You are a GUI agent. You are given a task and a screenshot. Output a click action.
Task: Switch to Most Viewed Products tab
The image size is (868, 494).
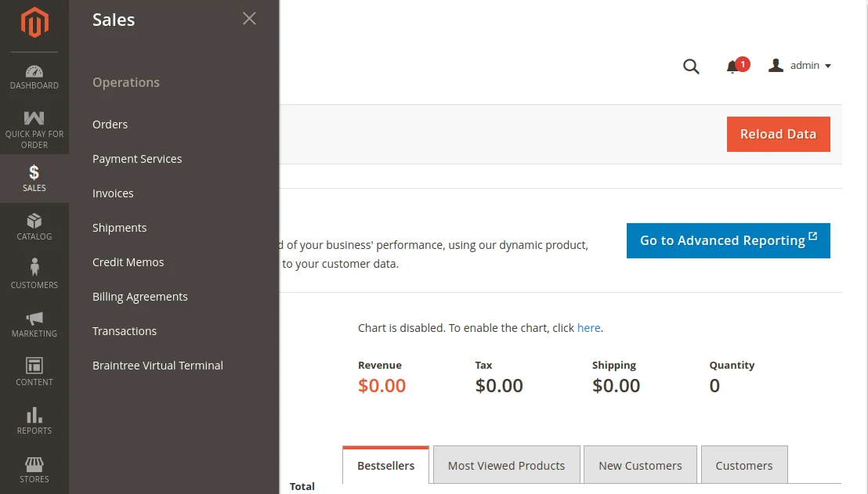coord(506,466)
